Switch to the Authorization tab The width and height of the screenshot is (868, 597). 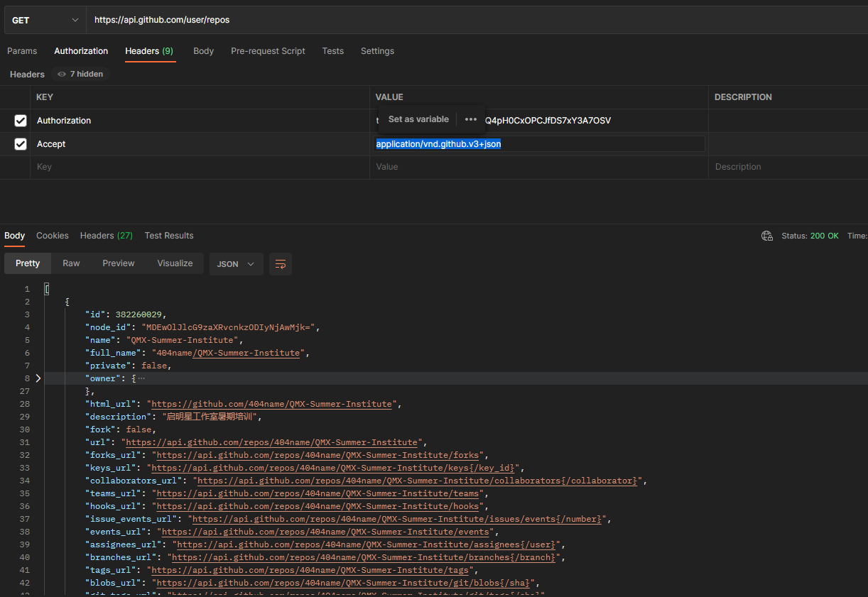[81, 51]
